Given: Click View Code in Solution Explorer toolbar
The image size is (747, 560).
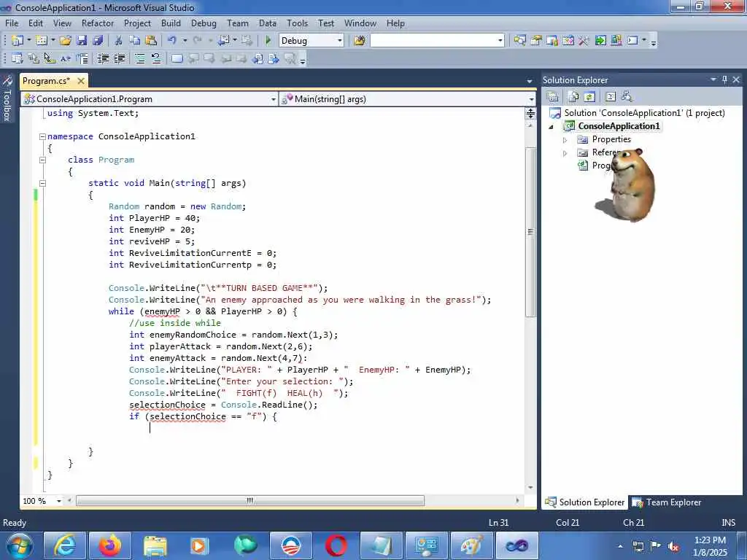Looking at the screenshot, I should (611, 97).
